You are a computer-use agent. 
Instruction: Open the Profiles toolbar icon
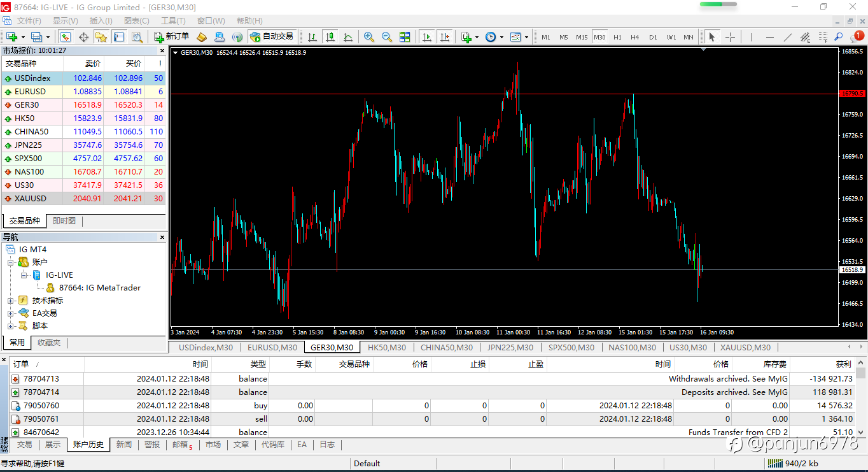coord(36,37)
